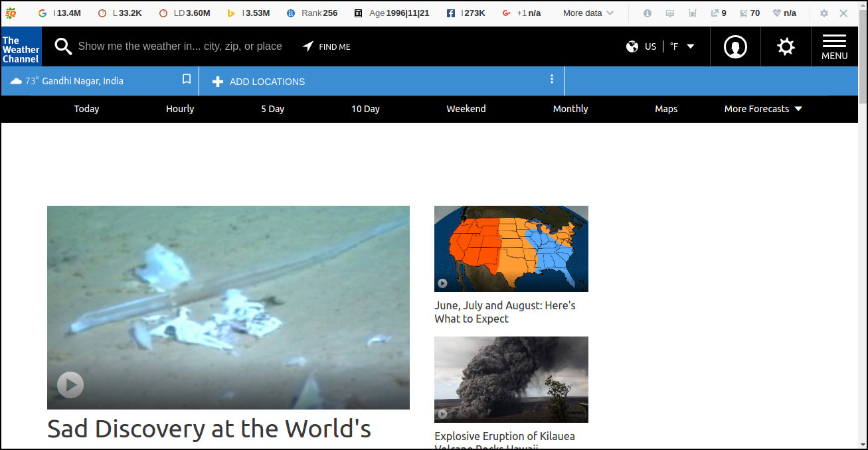
Task: Open June, July and August: Here's What to Expect
Action: tap(505, 312)
